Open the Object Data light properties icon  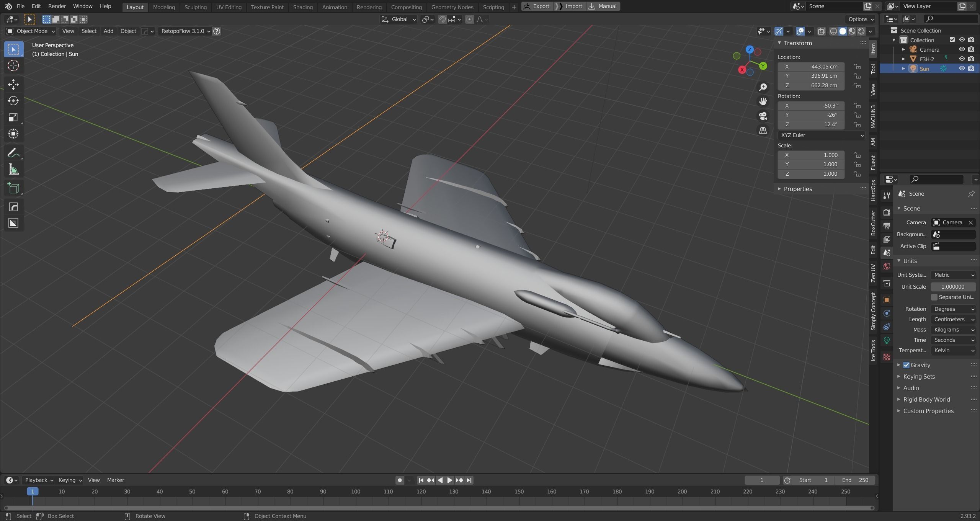[887, 340]
